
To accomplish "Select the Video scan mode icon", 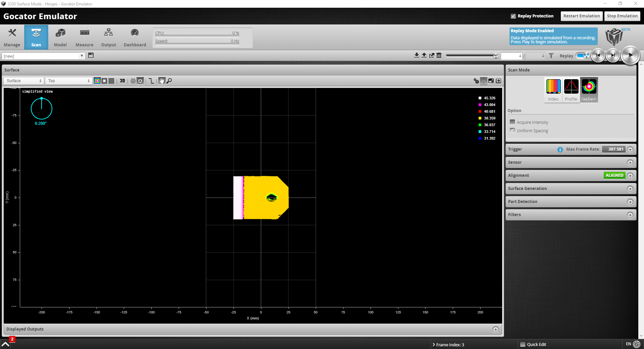I will pyautogui.click(x=553, y=90).
